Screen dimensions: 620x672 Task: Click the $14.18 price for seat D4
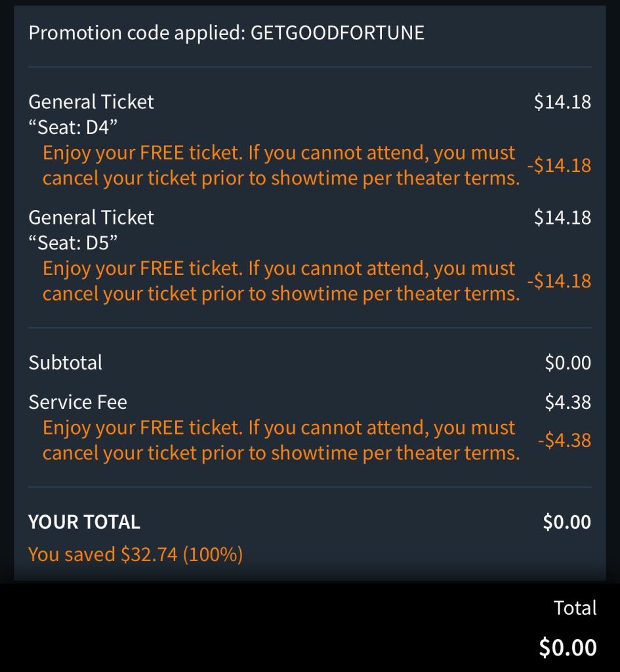[x=562, y=102]
